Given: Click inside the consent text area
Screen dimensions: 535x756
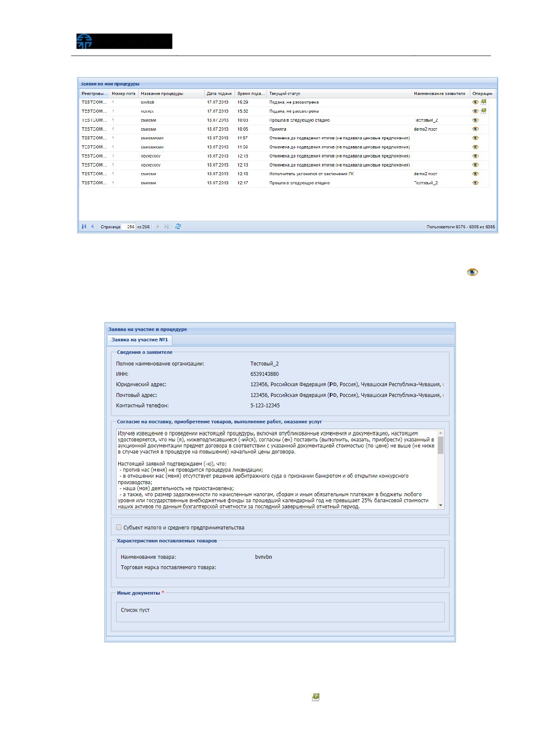Looking at the screenshot, I should pos(277,469).
